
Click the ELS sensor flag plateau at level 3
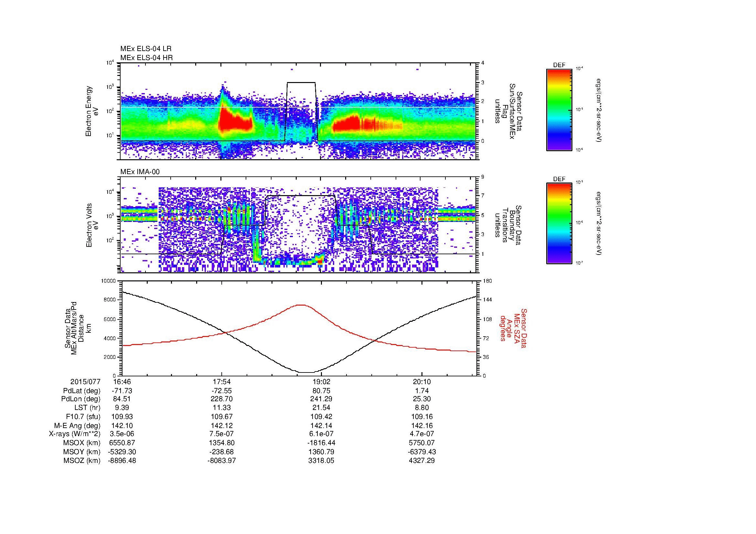tap(301, 83)
